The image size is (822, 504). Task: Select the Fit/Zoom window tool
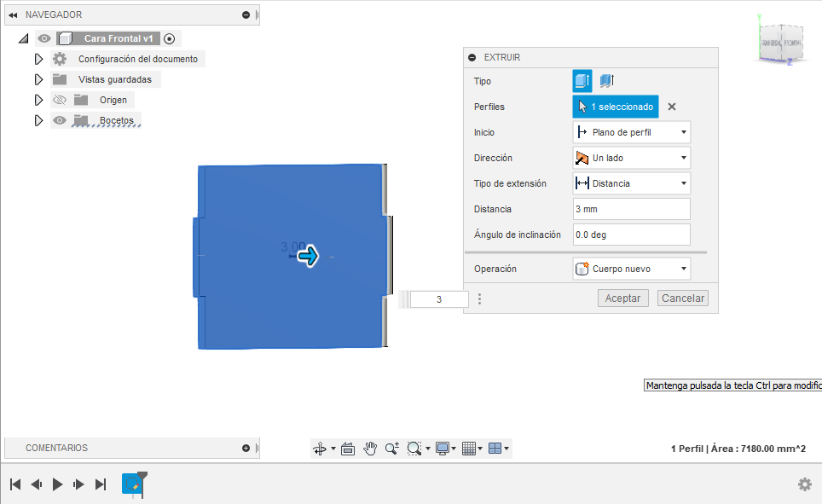click(x=414, y=449)
